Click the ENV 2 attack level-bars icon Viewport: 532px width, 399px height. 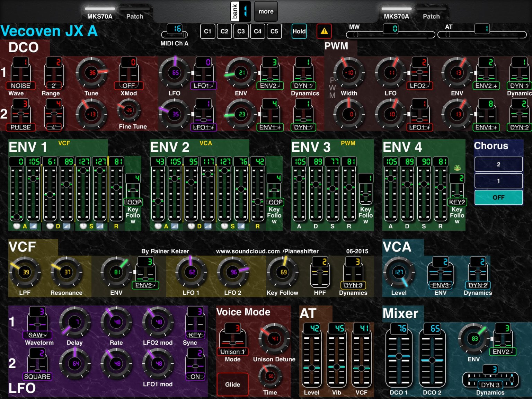175,226
